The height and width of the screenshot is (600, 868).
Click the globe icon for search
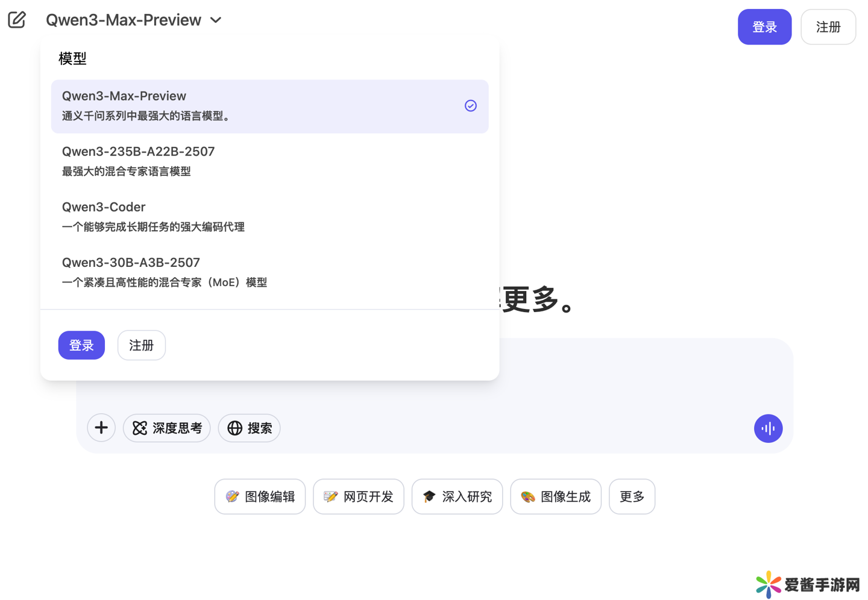pos(234,428)
